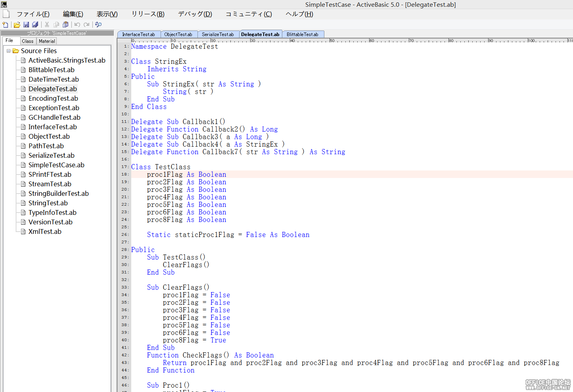Click the ActiveBasic app icon in title bar
573x392 pixels.
[x=4, y=4]
